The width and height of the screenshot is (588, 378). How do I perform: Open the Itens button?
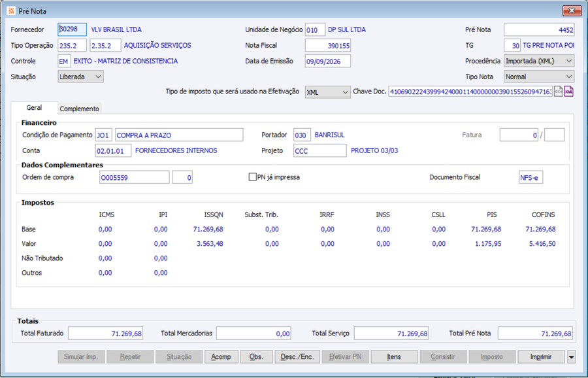394,356
